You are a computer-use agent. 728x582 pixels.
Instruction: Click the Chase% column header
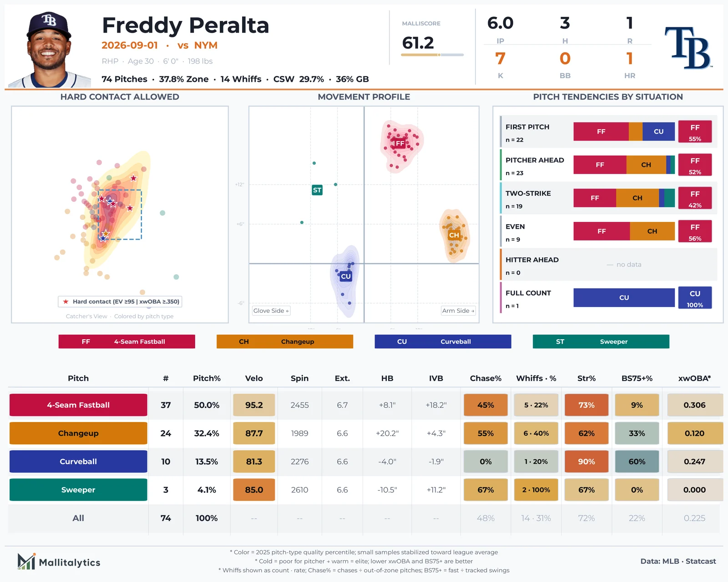point(485,378)
